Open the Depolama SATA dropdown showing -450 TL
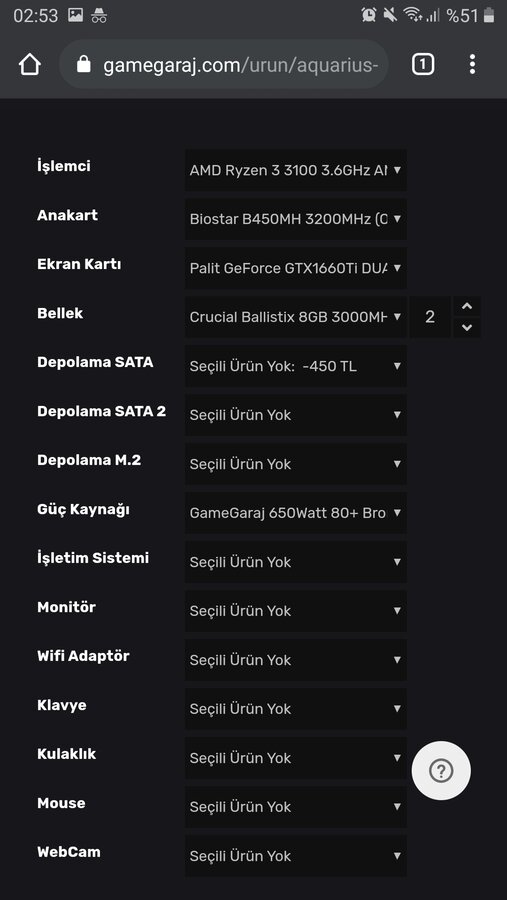Viewport: 507px width, 900px height. (x=296, y=366)
